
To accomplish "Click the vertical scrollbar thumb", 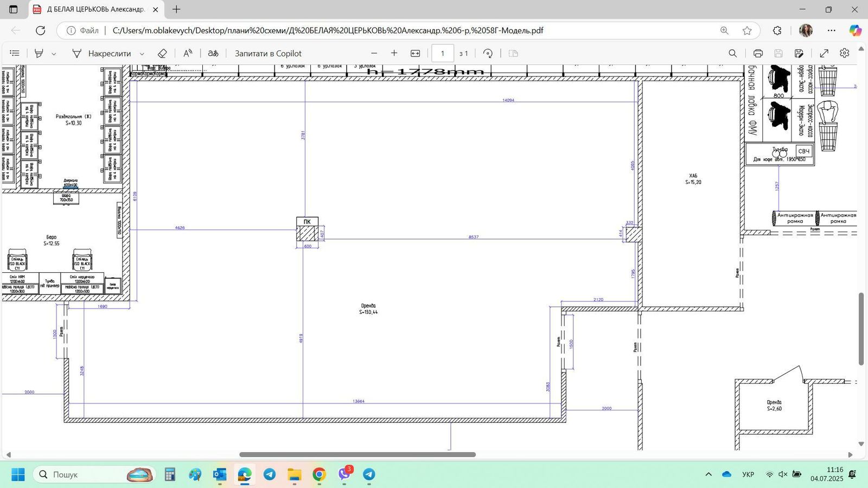I will click(x=861, y=329).
